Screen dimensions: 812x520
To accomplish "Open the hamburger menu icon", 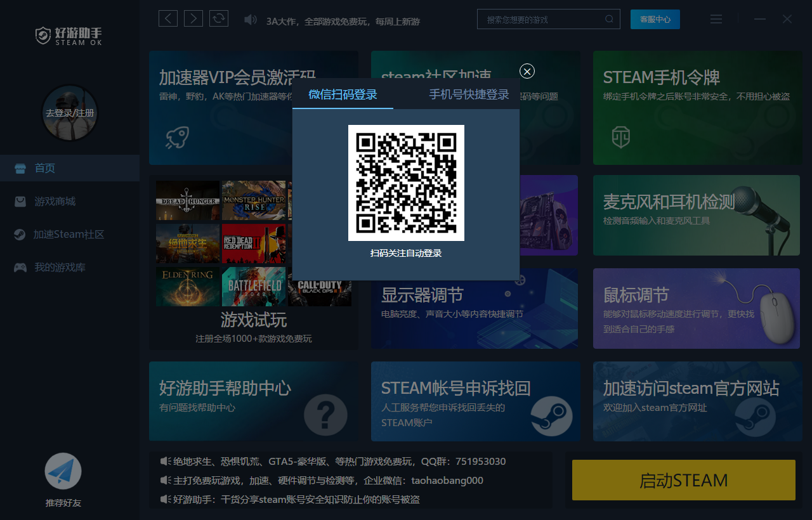I will [716, 19].
